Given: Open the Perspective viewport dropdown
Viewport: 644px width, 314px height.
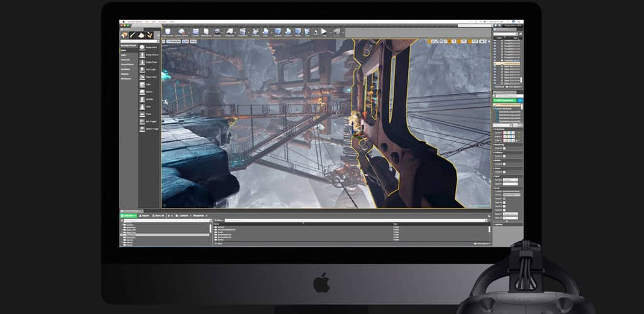Looking at the screenshot, I should (172, 41).
